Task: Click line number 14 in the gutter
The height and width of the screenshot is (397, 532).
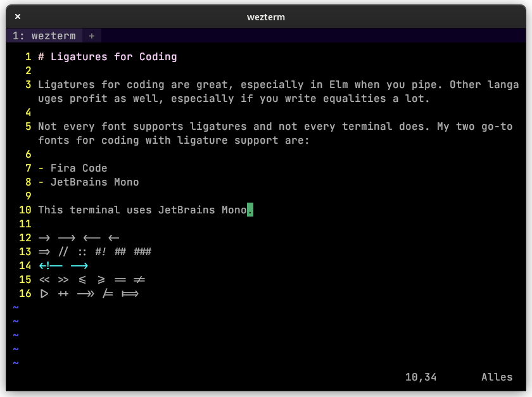Action: [25, 266]
